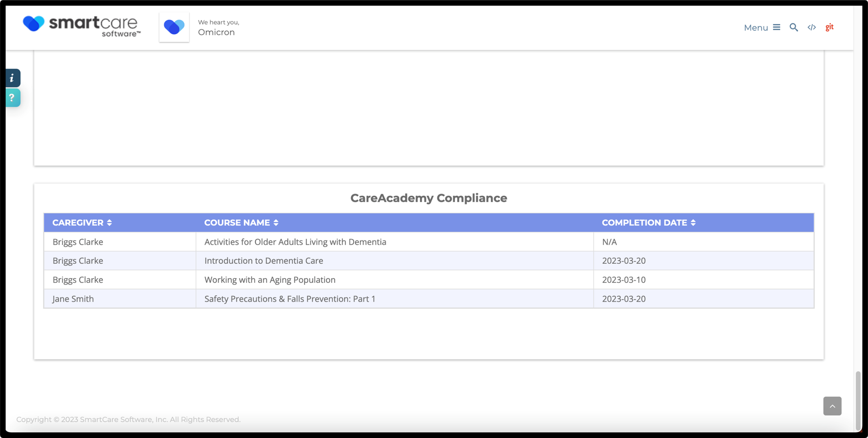Screen dimensions: 868x438
Task: Sort table by Course Name column
Action: (x=241, y=223)
